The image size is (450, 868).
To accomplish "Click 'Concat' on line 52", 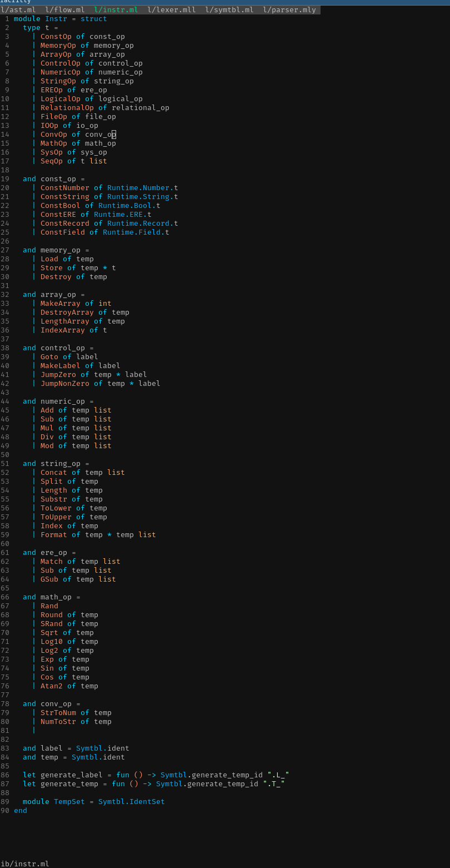I will coord(54,473).
